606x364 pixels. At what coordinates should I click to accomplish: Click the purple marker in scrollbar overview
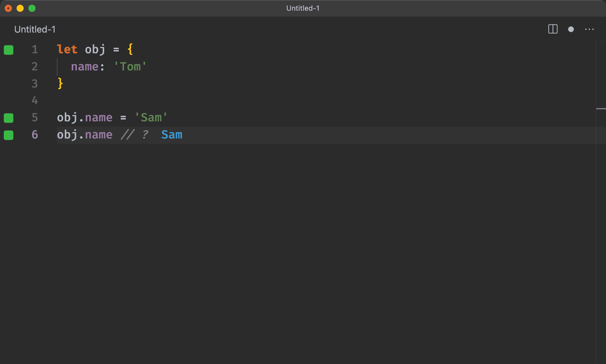tap(601, 109)
